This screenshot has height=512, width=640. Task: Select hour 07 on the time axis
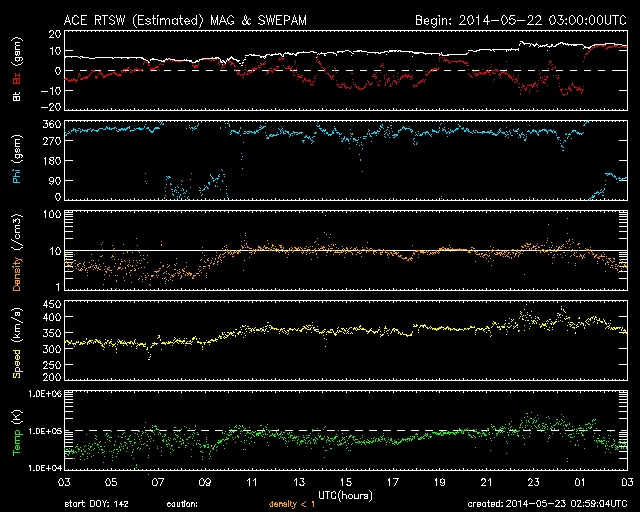click(157, 483)
